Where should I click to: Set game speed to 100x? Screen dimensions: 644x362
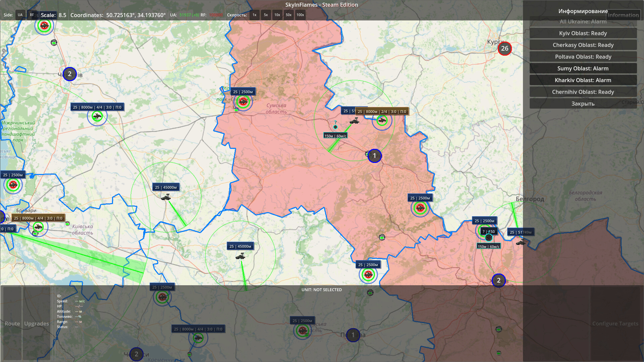pos(300,15)
